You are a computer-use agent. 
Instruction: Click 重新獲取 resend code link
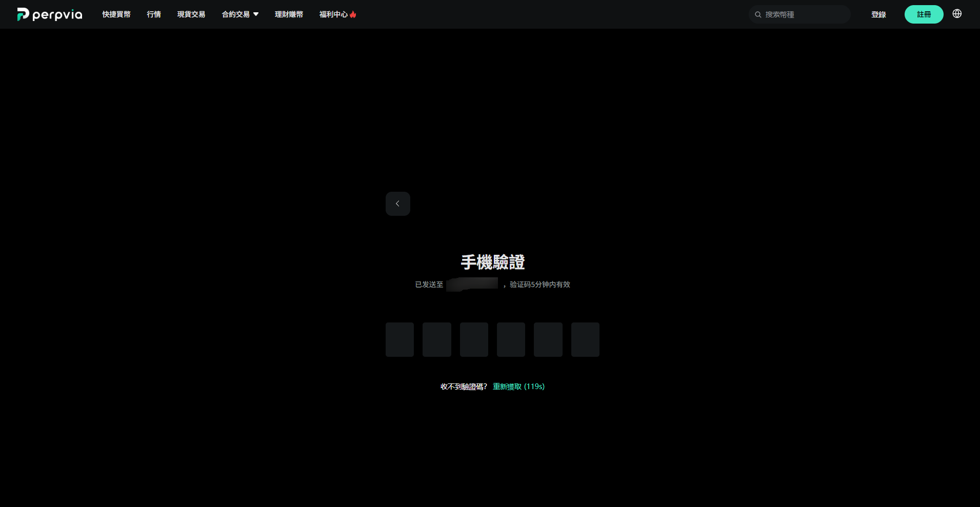coord(518,387)
